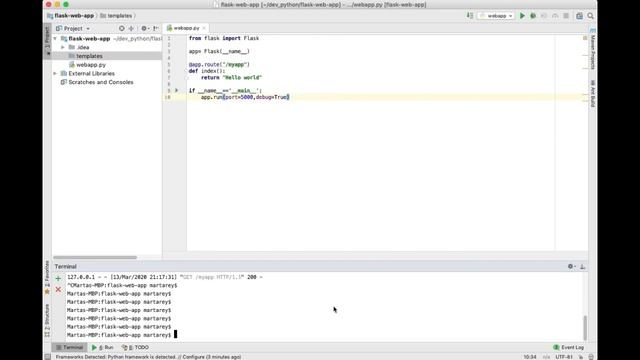Open webapp run configuration dropdown
The image size is (640, 360).
(496, 16)
